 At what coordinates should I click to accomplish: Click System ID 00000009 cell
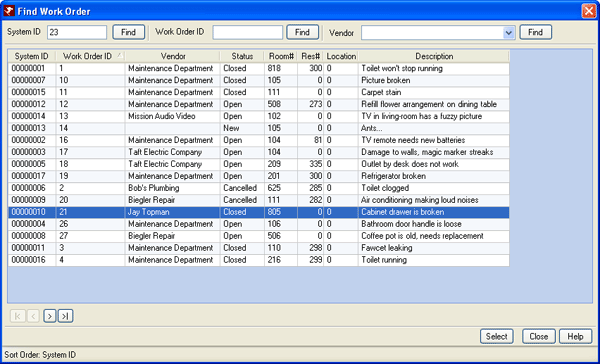pos(32,200)
